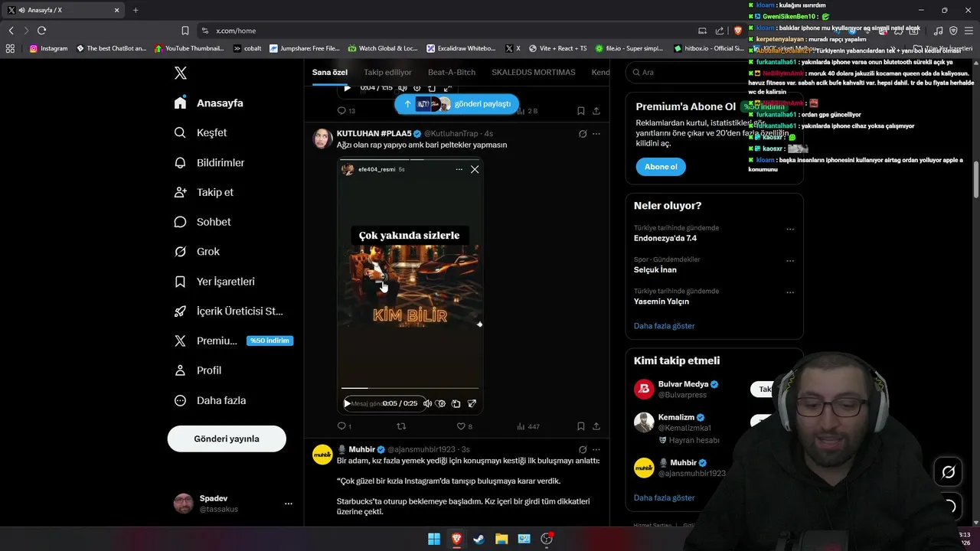Open Steam from the taskbar
The image size is (980, 551).
tap(479, 539)
